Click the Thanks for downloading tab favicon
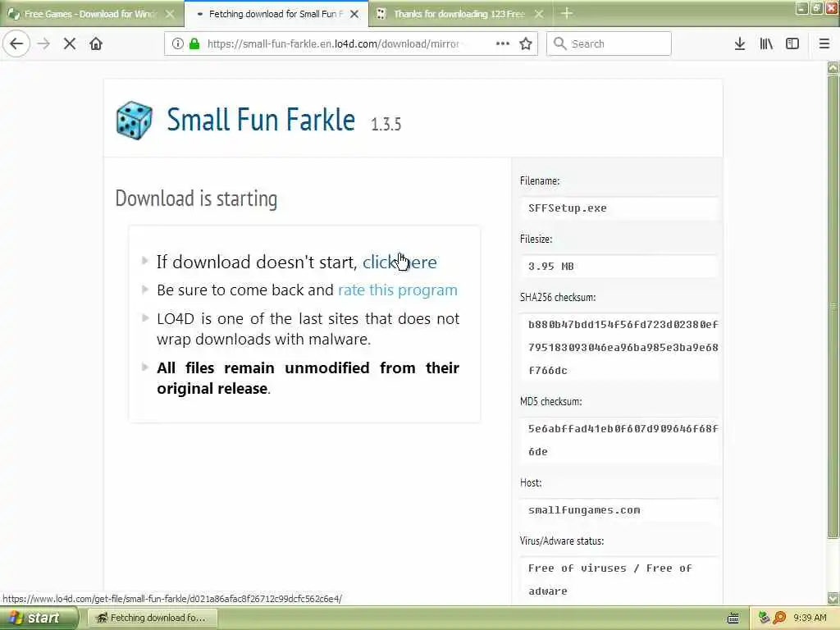Screen dimensions: 840x630 (381, 14)
